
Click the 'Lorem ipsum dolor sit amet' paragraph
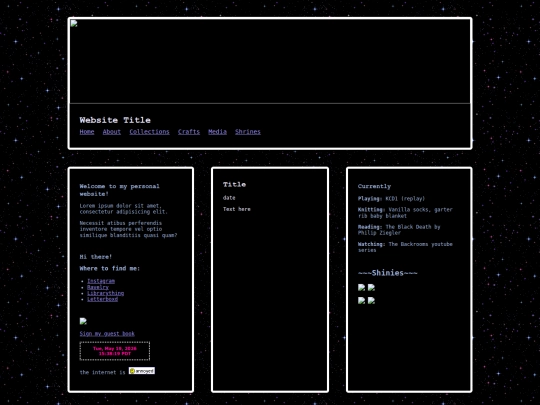click(x=124, y=209)
